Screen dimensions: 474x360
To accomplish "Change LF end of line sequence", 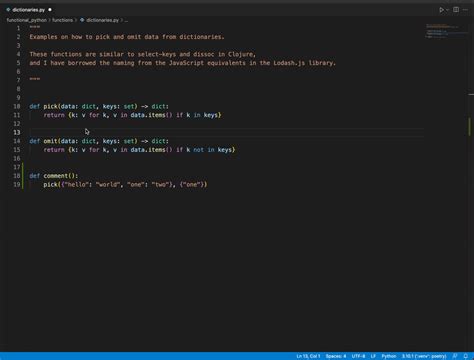I will click(x=373, y=356).
